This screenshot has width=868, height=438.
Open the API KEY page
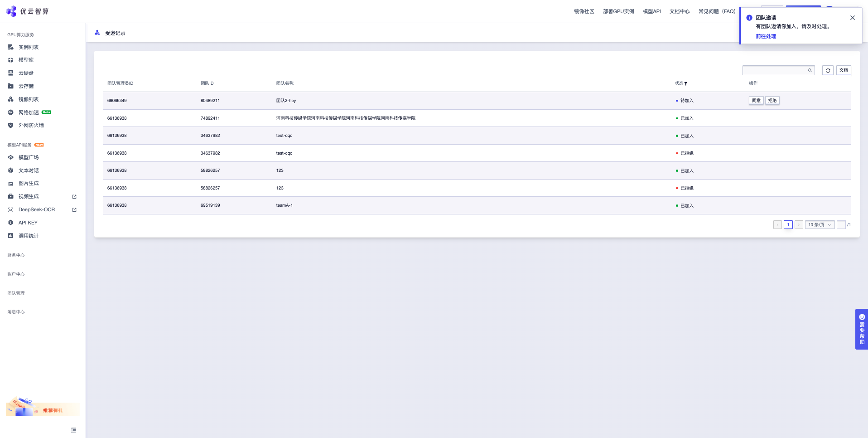(28, 223)
